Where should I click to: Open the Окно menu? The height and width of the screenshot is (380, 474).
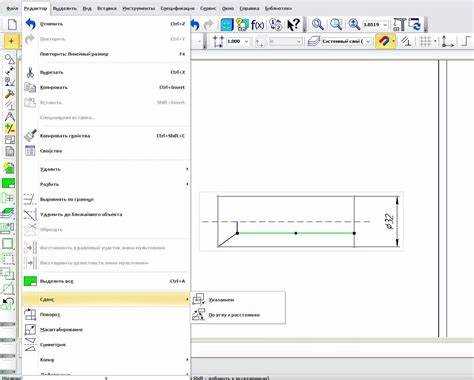click(x=228, y=8)
